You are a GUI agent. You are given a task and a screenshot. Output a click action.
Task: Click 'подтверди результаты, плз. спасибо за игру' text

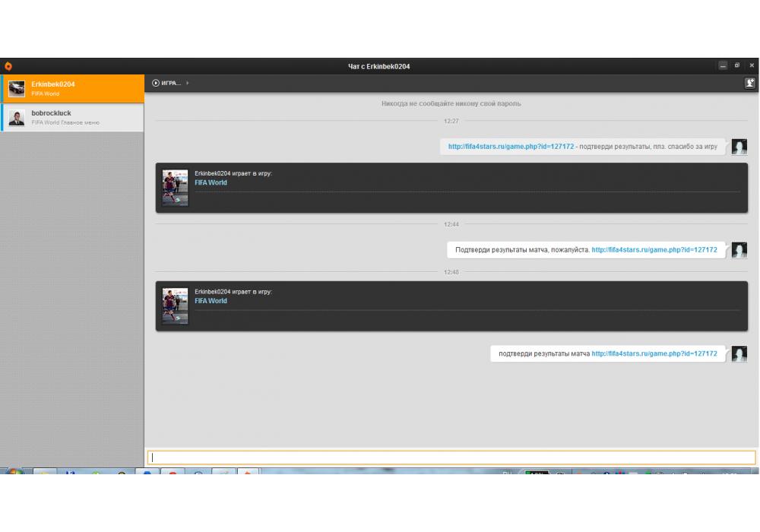pos(648,147)
